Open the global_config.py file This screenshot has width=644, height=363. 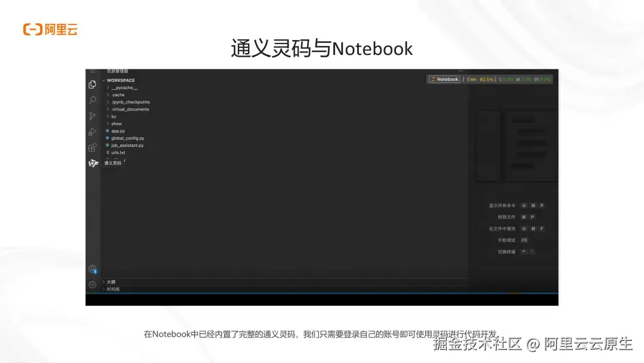coord(128,138)
